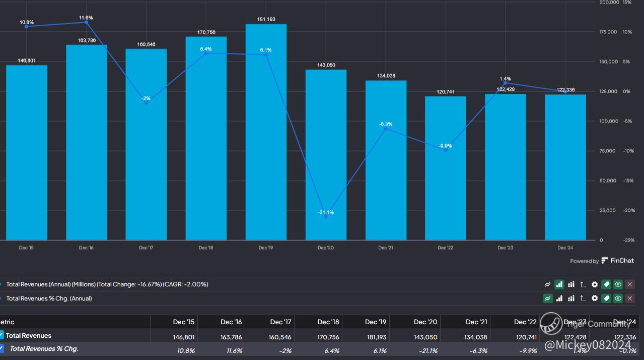The width and height of the screenshot is (644, 360).
Task: Click the Dec '15 column header in table
Action: [x=183, y=322]
